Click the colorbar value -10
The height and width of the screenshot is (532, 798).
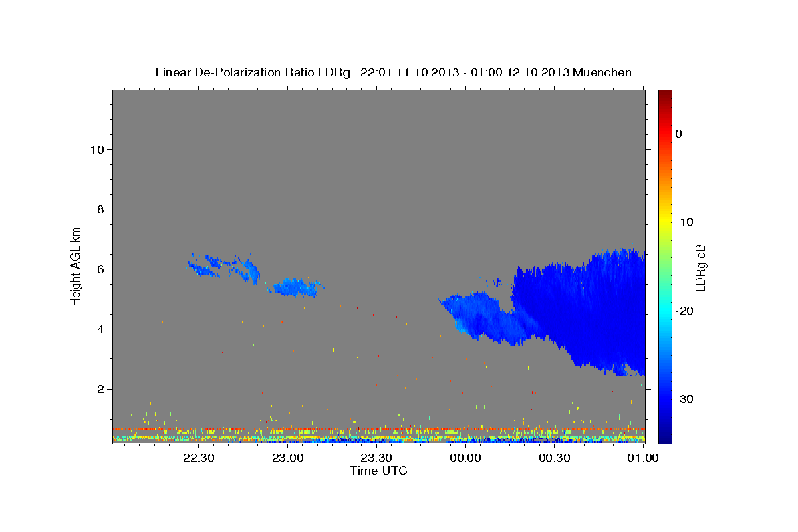coord(685,222)
